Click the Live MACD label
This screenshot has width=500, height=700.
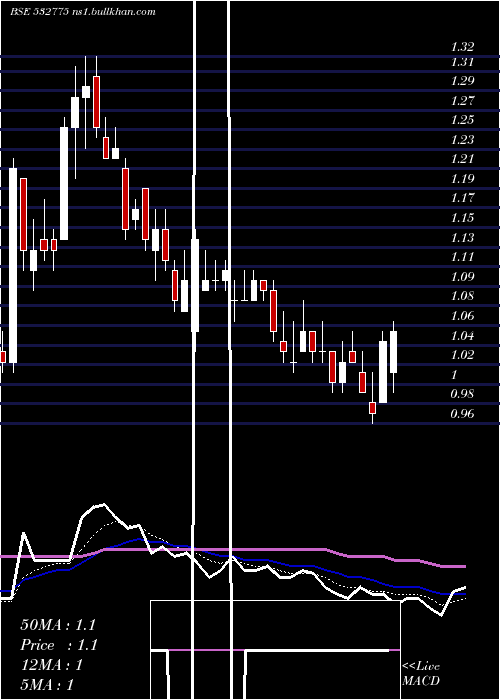tap(421, 674)
